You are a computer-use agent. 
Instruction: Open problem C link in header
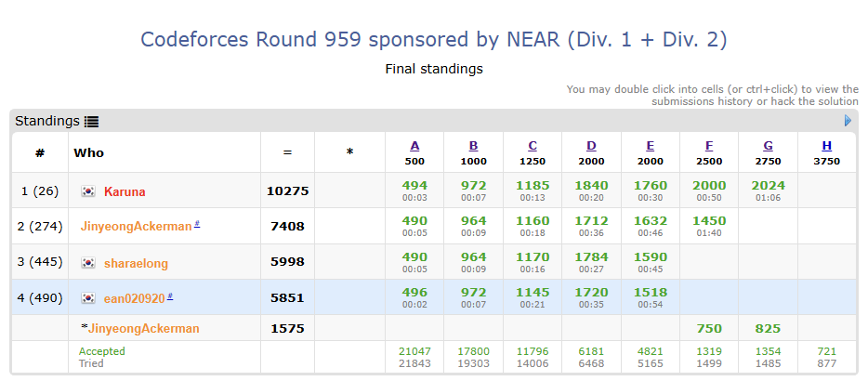coord(533,146)
